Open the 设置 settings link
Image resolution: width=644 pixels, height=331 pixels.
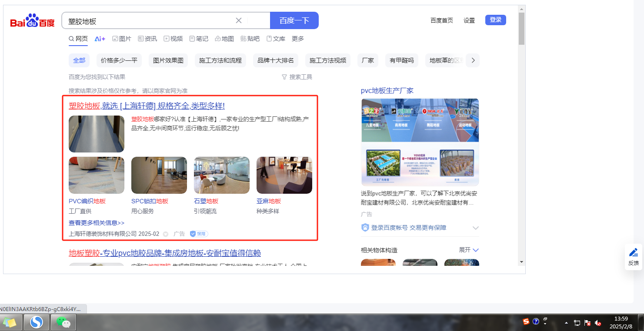pos(469,20)
